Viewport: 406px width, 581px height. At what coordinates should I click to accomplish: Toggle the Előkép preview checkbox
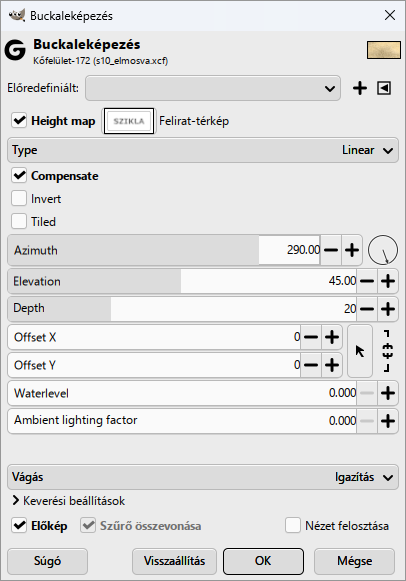click(19, 525)
